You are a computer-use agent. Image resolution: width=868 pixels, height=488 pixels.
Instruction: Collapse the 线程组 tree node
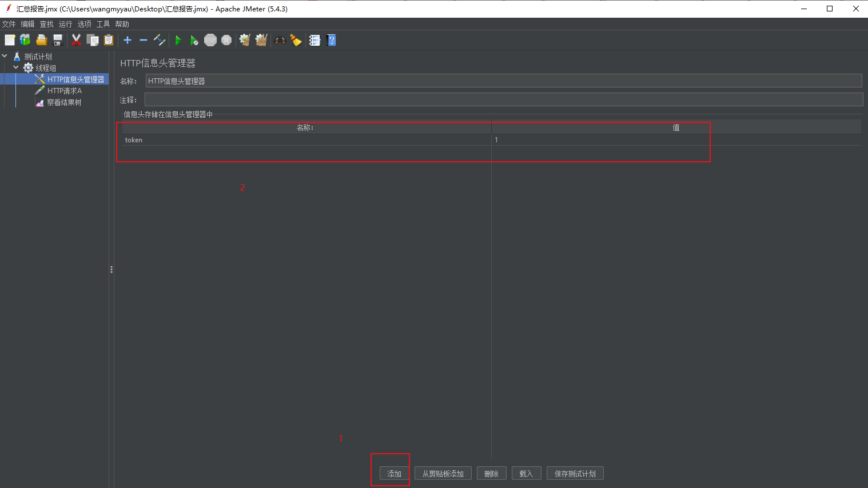tap(16, 67)
